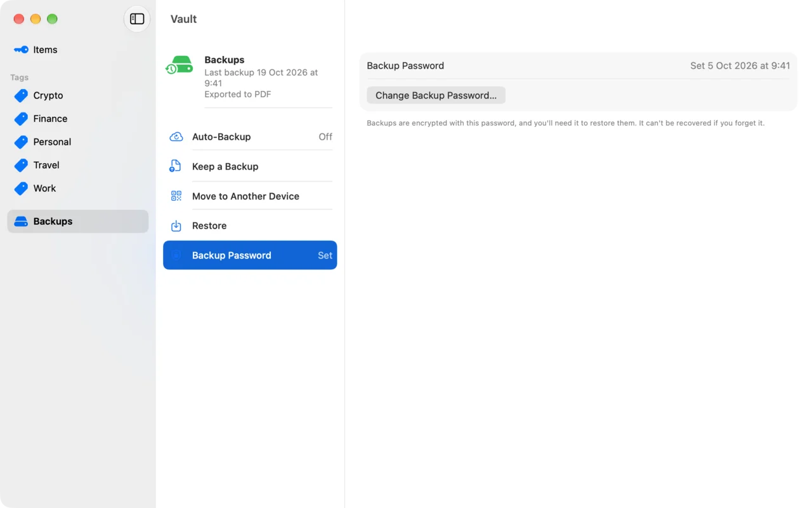This screenshot has width=812, height=508.
Task: Click the Finance tag icon
Action: 21,119
